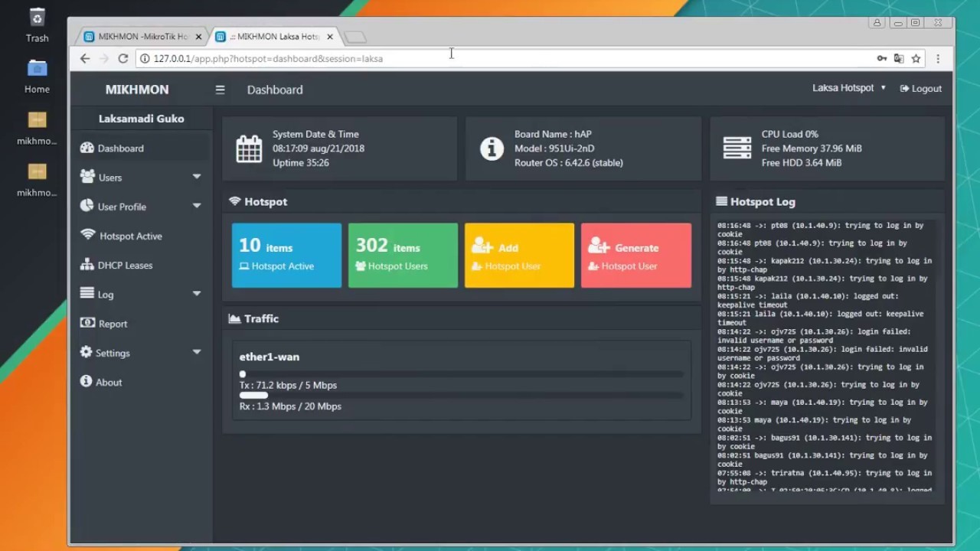980x551 pixels.
Task: Click the Dashboard gauge icon in sidebar
Action: (x=87, y=148)
